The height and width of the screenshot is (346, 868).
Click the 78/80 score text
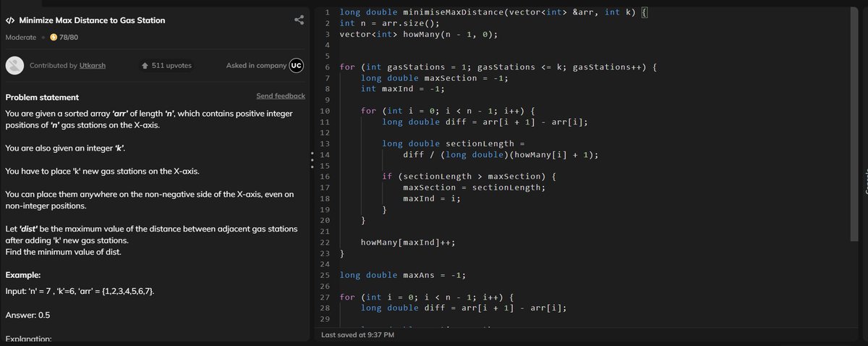click(69, 37)
